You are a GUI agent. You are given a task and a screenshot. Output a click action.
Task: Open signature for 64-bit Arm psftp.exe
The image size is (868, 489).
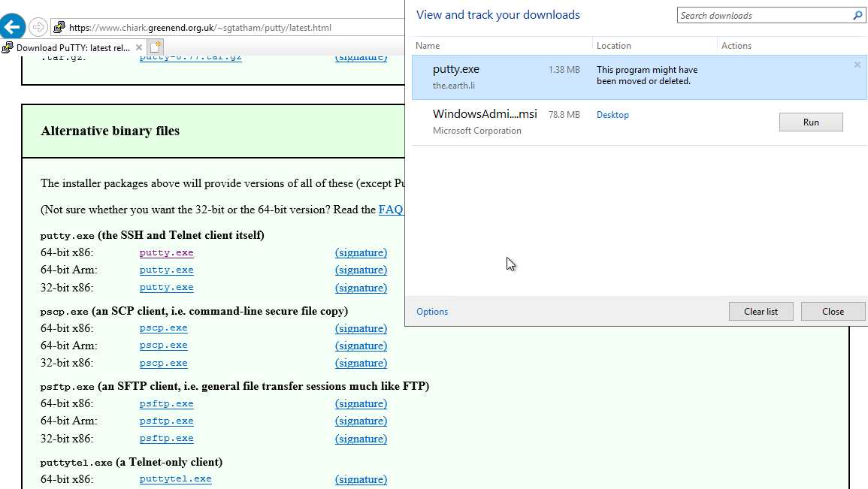coord(361,421)
